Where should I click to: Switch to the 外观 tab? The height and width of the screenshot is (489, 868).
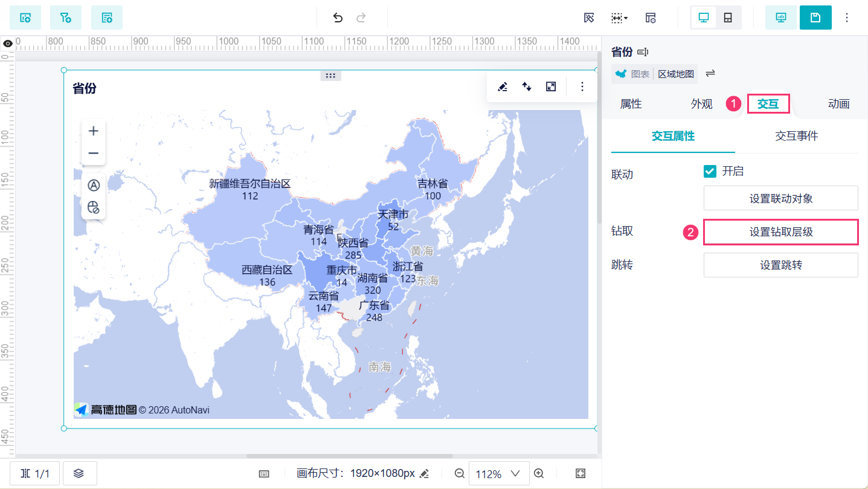[x=702, y=104]
